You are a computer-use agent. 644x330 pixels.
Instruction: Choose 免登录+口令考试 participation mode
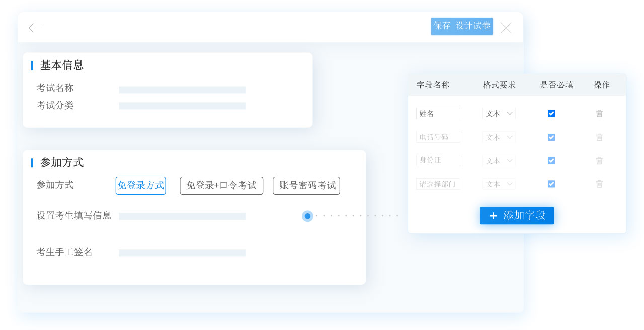(x=221, y=186)
